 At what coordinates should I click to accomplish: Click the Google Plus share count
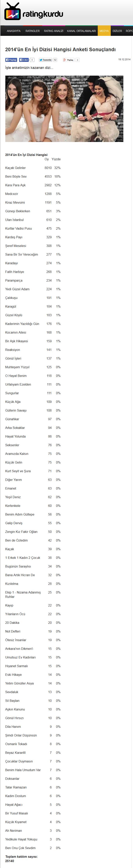tap(77, 60)
